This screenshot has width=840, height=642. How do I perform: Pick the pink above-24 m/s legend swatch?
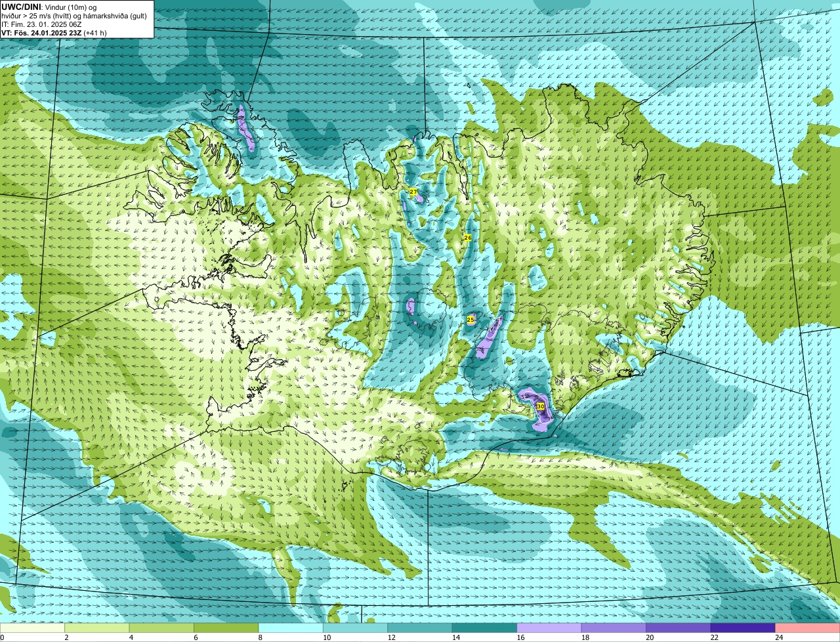pos(808,628)
